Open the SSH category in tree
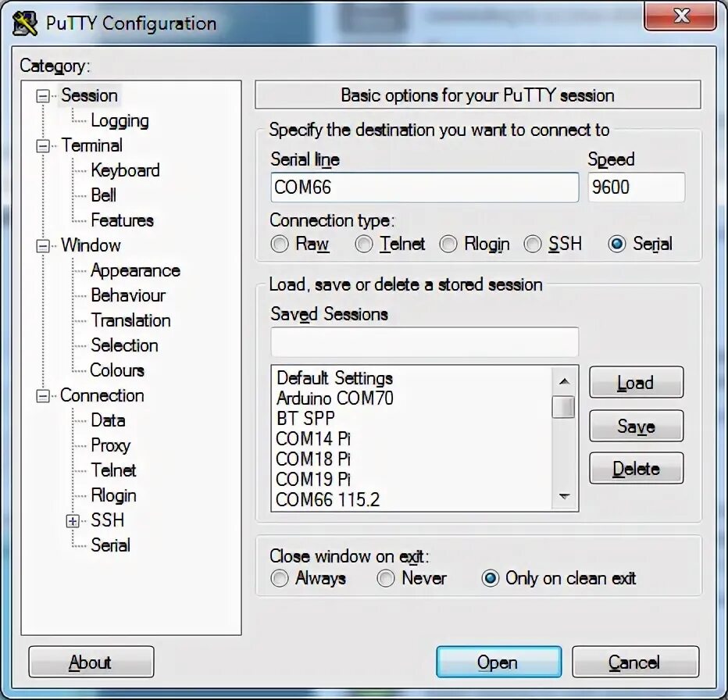This screenshot has height=700, width=728. point(108,521)
